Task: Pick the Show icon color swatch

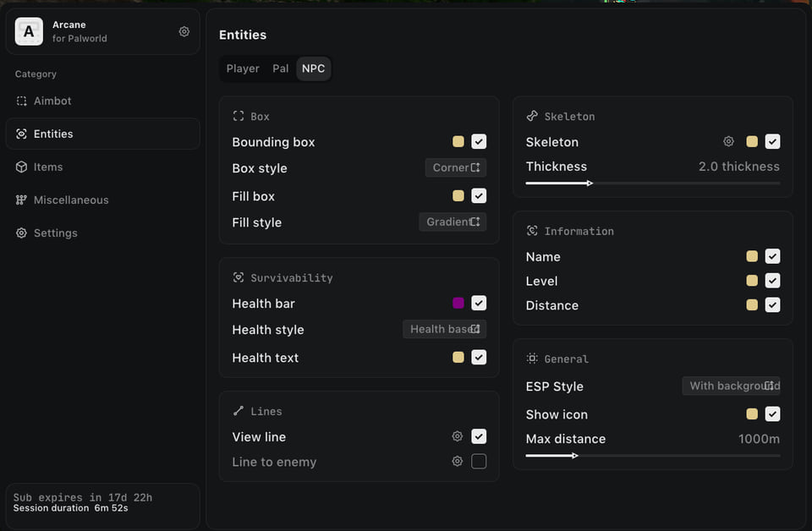Action: pyautogui.click(x=752, y=414)
